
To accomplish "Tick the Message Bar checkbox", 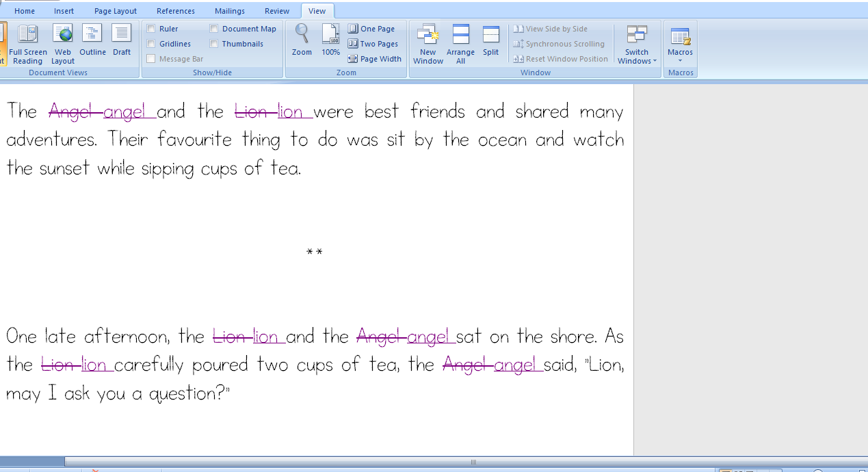I will (151, 59).
